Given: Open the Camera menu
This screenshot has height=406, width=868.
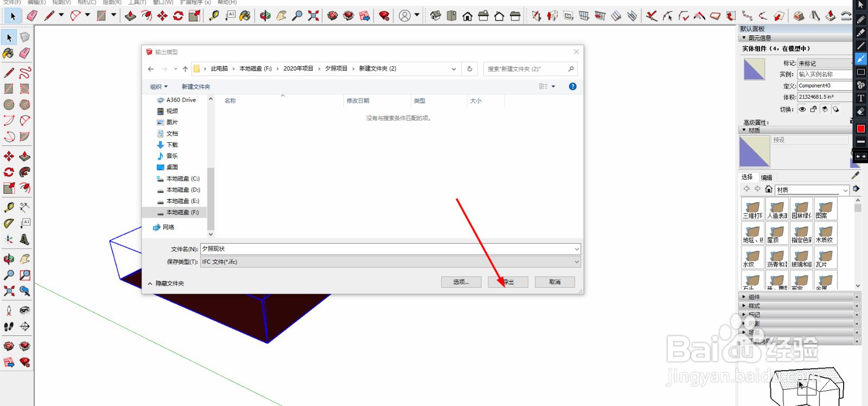Looking at the screenshot, I should [x=87, y=2].
